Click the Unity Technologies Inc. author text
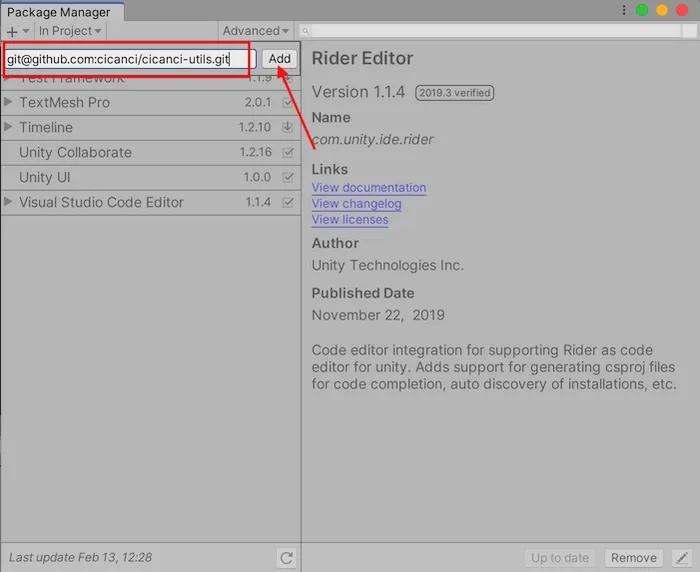The image size is (700, 572). point(388,265)
